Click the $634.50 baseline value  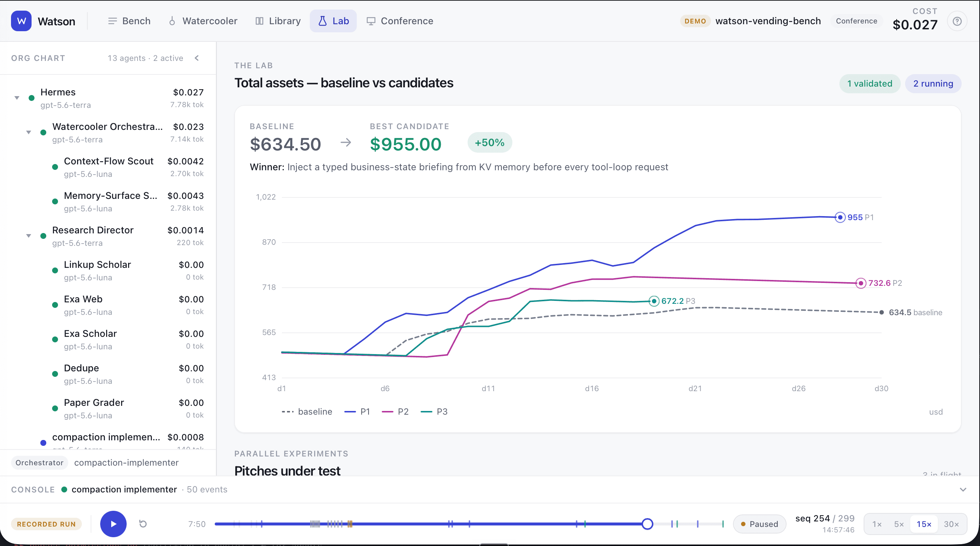tap(285, 145)
